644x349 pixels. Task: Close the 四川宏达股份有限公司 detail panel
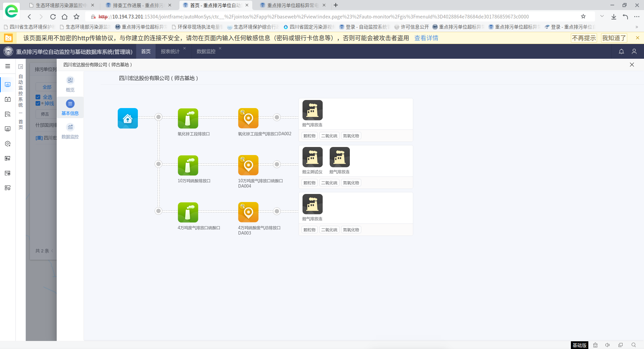point(632,64)
